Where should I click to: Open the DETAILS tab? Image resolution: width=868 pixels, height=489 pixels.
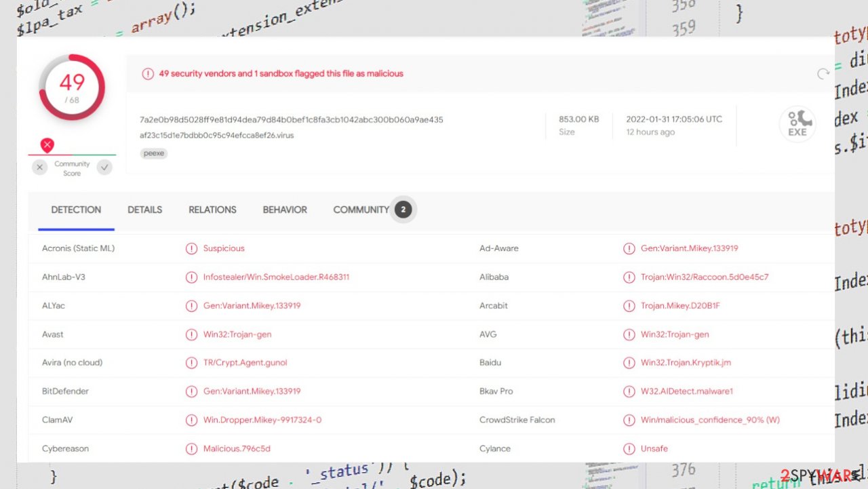tap(145, 210)
